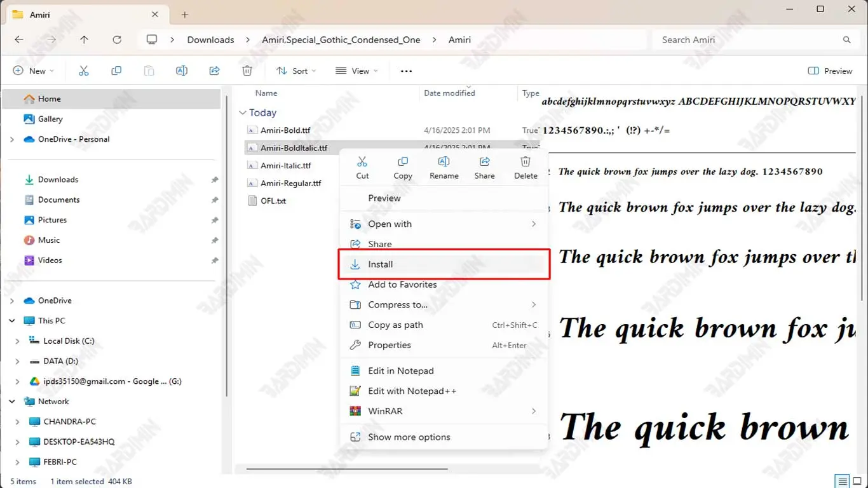Expand the Open with submenu

tap(444, 224)
